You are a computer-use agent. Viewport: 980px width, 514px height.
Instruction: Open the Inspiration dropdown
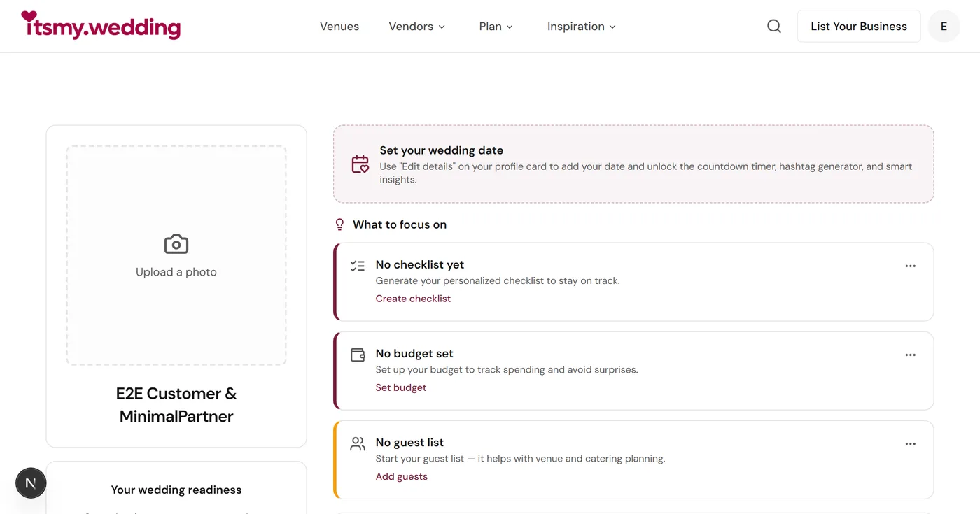(x=581, y=26)
